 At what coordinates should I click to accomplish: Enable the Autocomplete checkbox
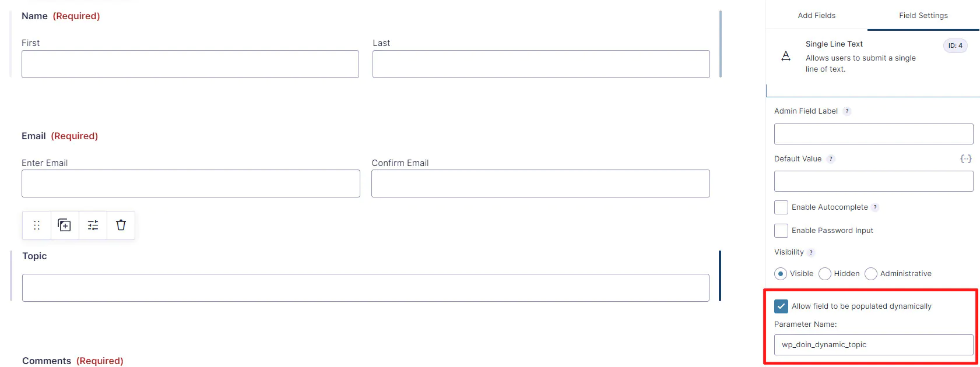click(781, 207)
